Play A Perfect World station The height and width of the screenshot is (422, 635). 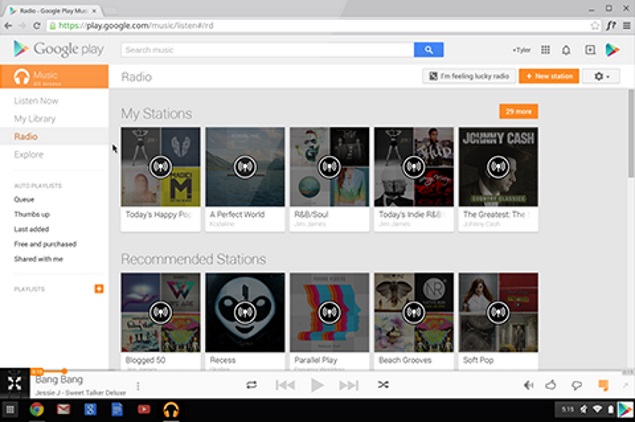[x=245, y=166]
